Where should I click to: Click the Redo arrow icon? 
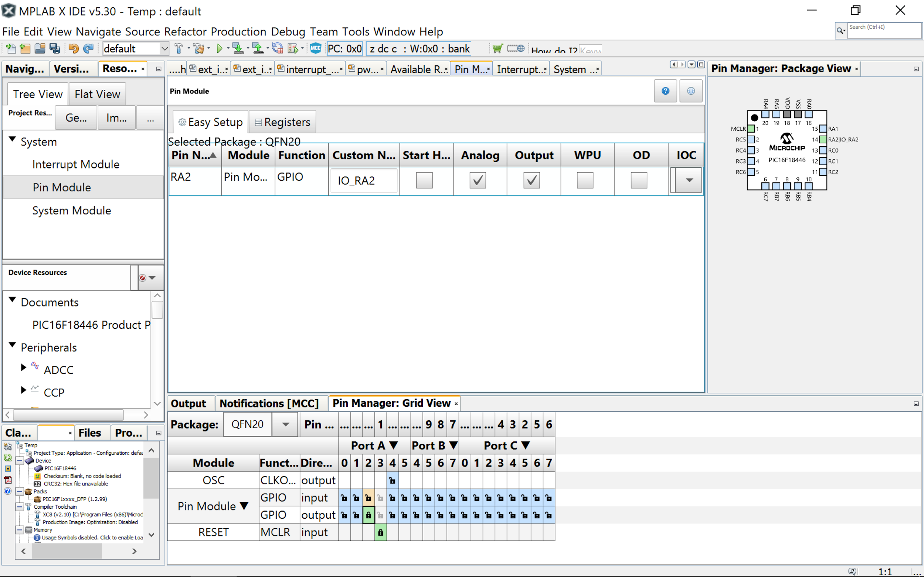(x=88, y=48)
